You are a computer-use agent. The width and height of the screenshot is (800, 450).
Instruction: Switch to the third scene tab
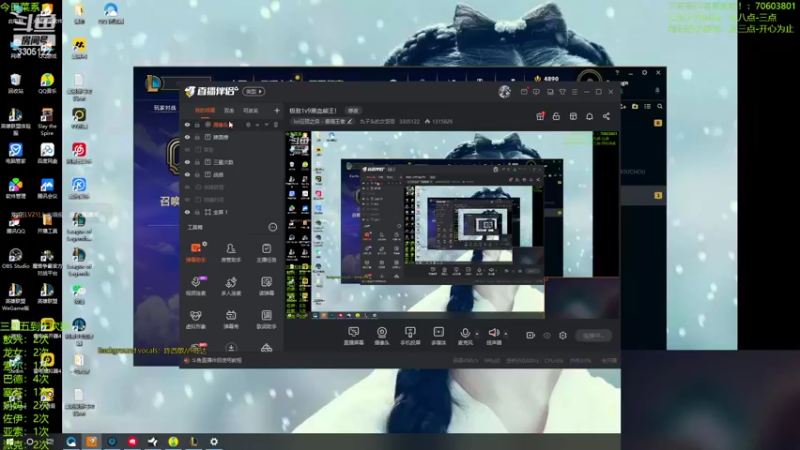click(251, 111)
